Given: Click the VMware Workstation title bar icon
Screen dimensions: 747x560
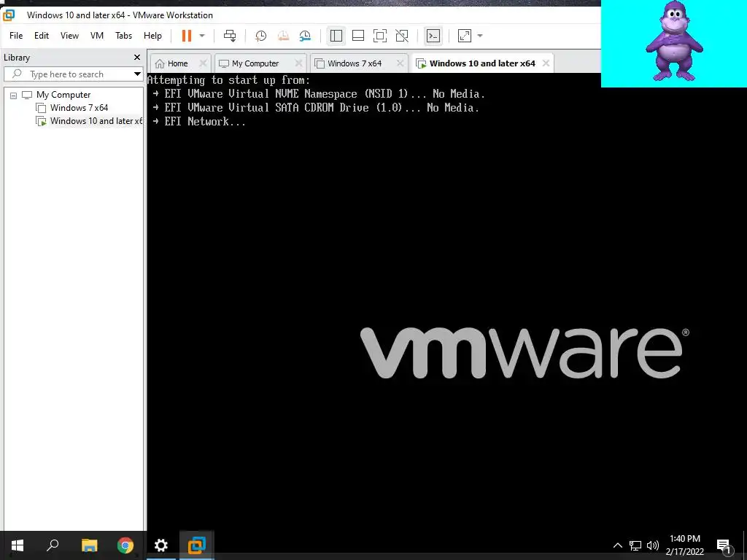Looking at the screenshot, I should click(x=9, y=15).
